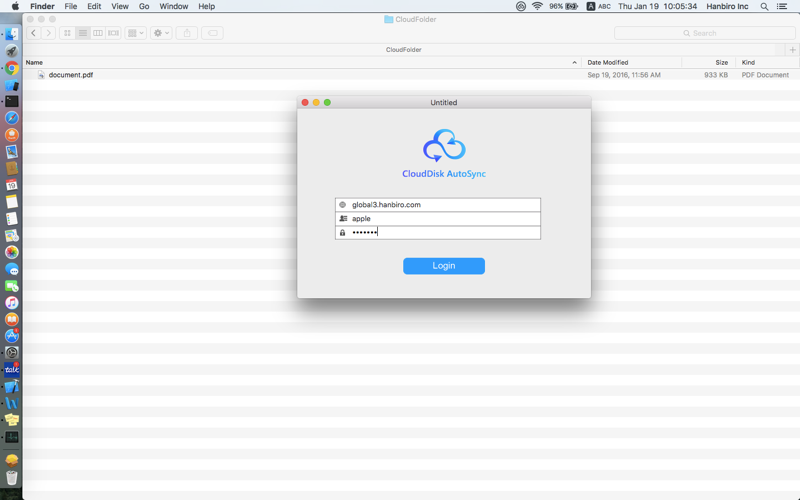
Task: Open the talk app from the Dock
Action: click(x=12, y=369)
